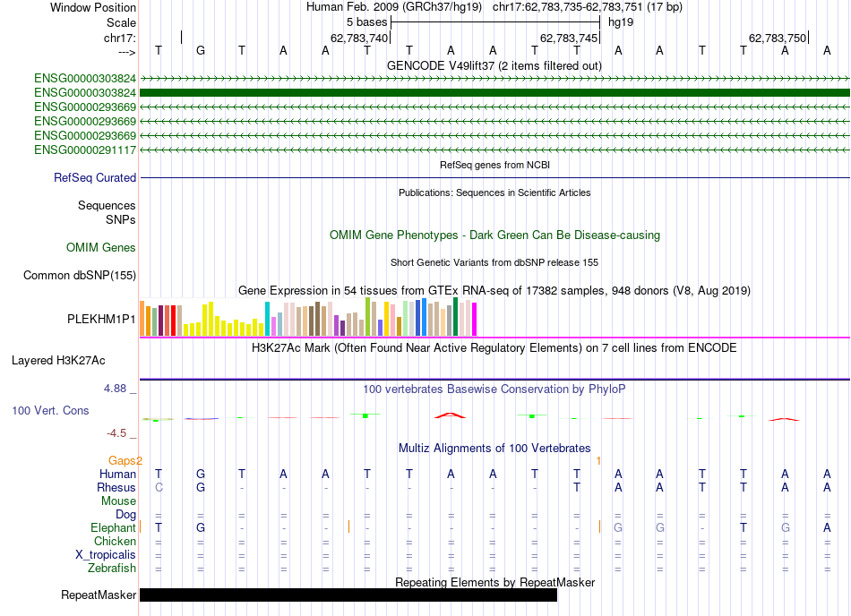The height and width of the screenshot is (616, 851).
Task: Open the OMIM Gene Phenotypes track title
Action: 494,235
